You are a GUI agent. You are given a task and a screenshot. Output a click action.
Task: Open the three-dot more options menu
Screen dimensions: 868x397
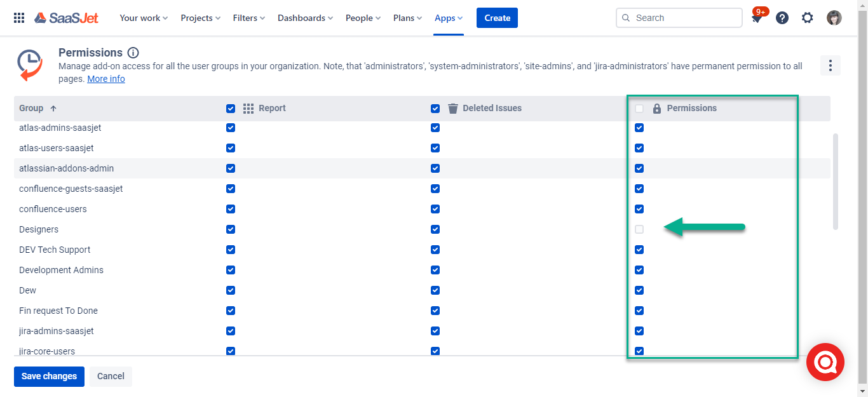[x=830, y=65]
